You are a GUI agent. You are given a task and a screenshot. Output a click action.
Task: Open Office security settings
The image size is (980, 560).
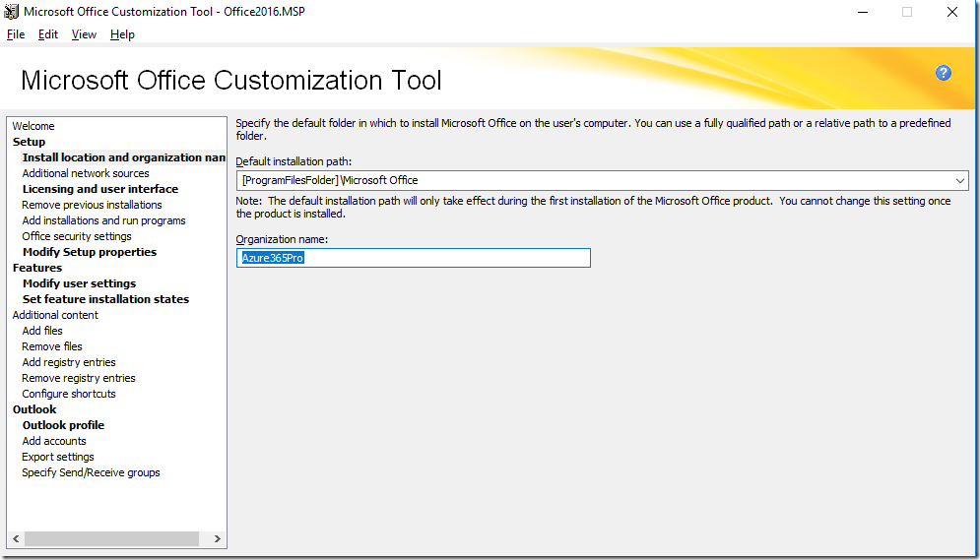(77, 236)
